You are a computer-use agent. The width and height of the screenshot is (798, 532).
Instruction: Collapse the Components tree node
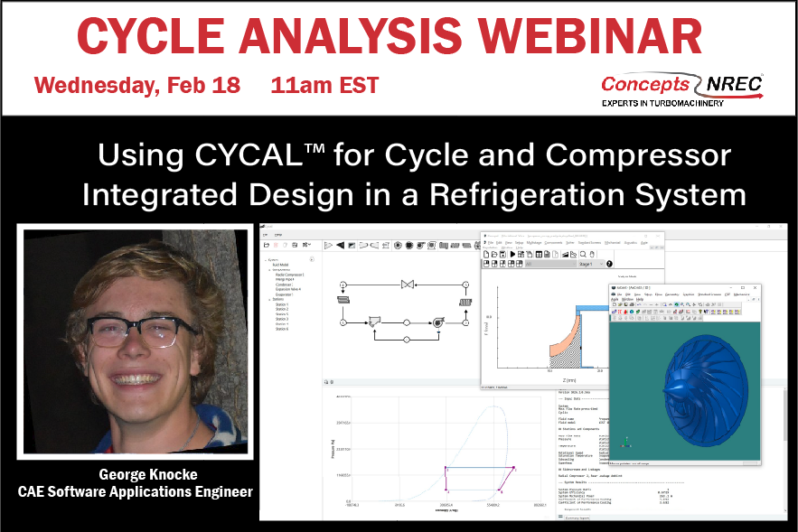point(269,270)
